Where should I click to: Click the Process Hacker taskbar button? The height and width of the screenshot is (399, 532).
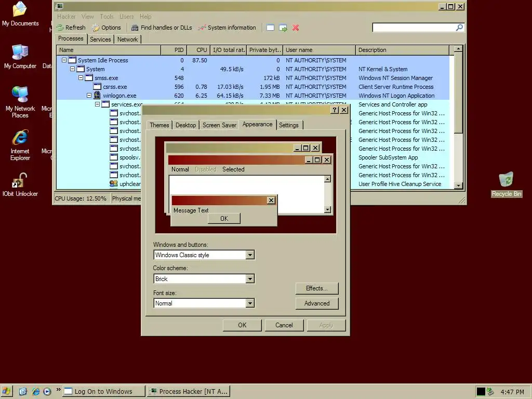pos(189,391)
